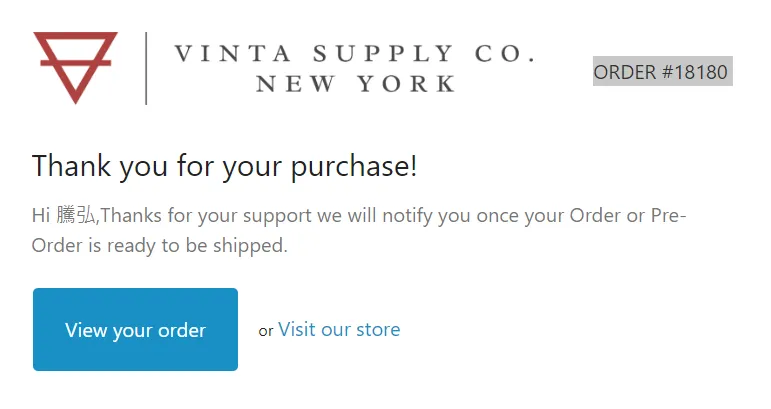
Task: Click the small or text before the store link
Action: pos(266,331)
